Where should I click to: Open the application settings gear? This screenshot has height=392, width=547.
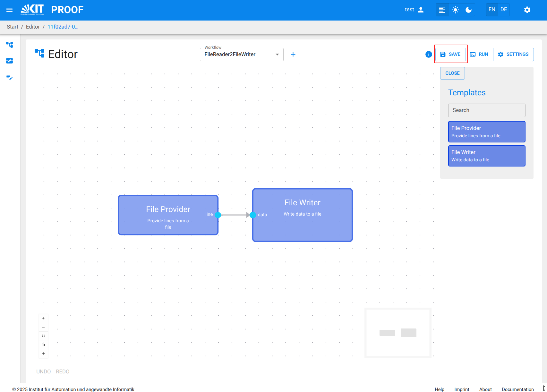pyautogui.click(x=527, y=10)
